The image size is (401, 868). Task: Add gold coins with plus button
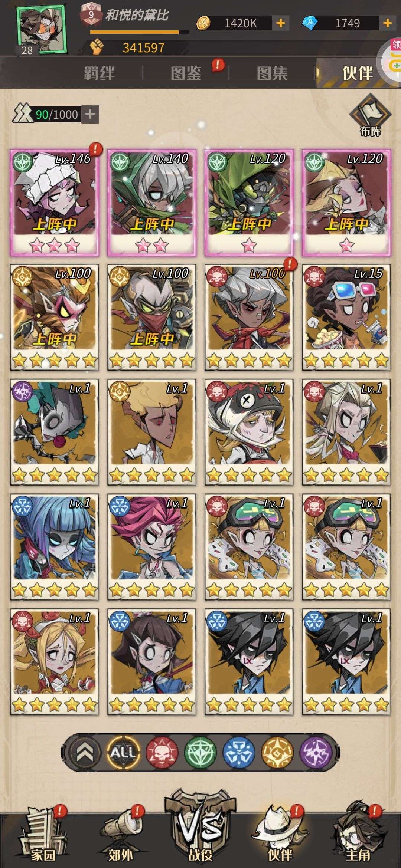[x=281, y=23]
